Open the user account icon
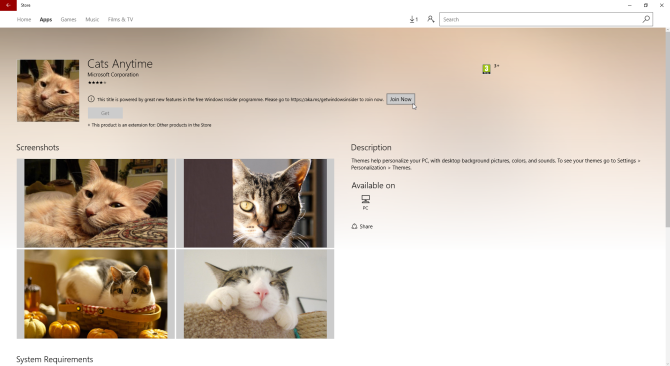Image resolution: width=670 pixels, height=366 pixels. click(x=431, y=19)
